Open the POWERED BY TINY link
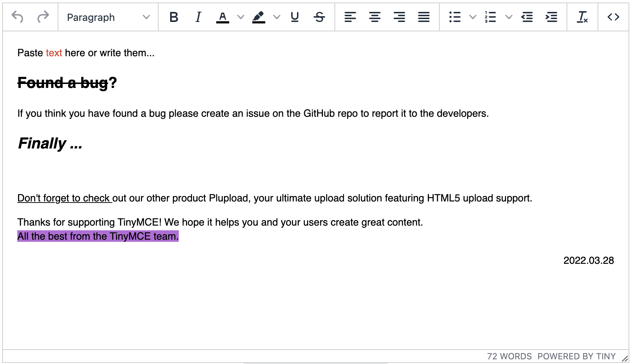 [x=576, y=356]
